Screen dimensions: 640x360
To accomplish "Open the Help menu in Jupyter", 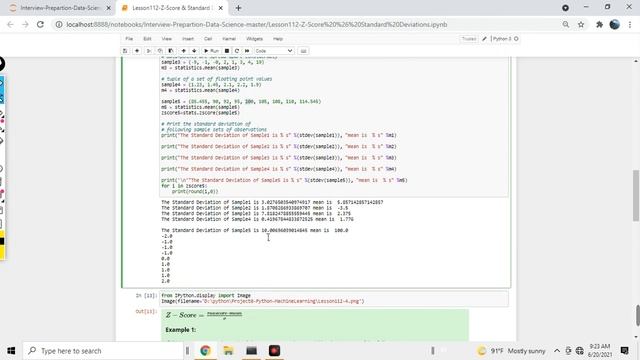I will [x=278, y=39].
